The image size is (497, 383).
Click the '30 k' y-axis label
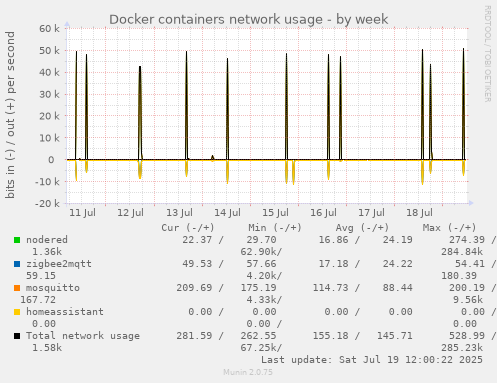[x=49, y=94]
